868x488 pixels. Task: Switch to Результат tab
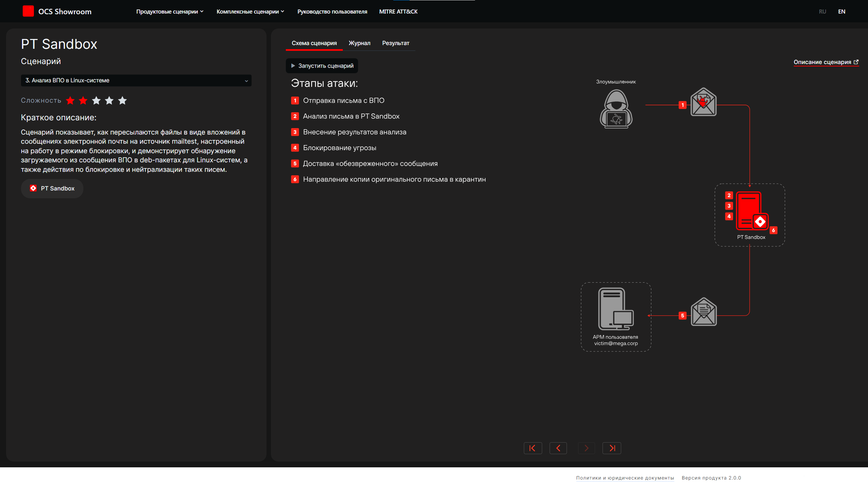pos(396,43)
